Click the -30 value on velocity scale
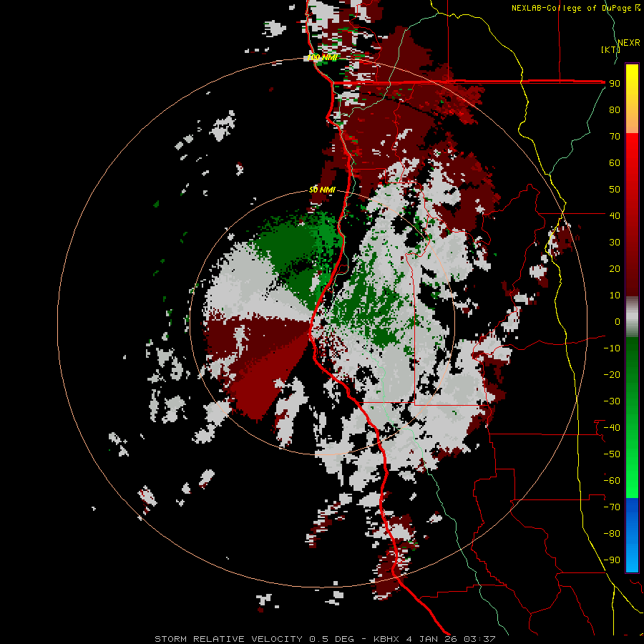This screenshot has width=644, height=644. click(x=612, y=401)
